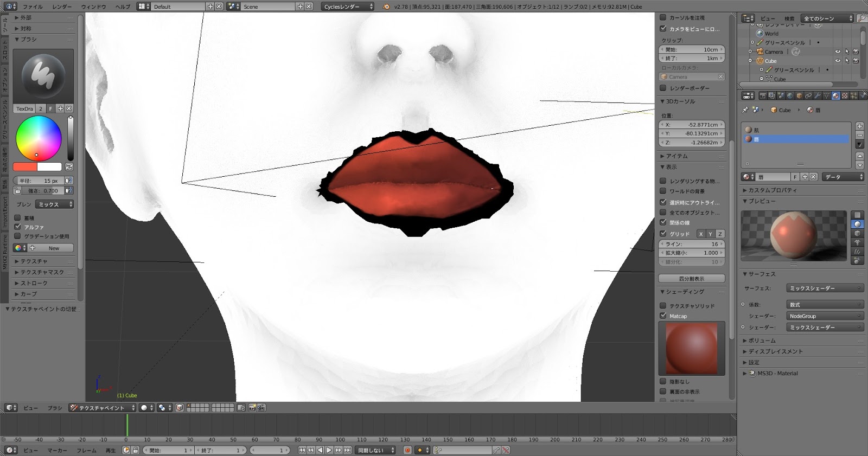
Task: Move material slot up arrow
Action: [859, 157]
